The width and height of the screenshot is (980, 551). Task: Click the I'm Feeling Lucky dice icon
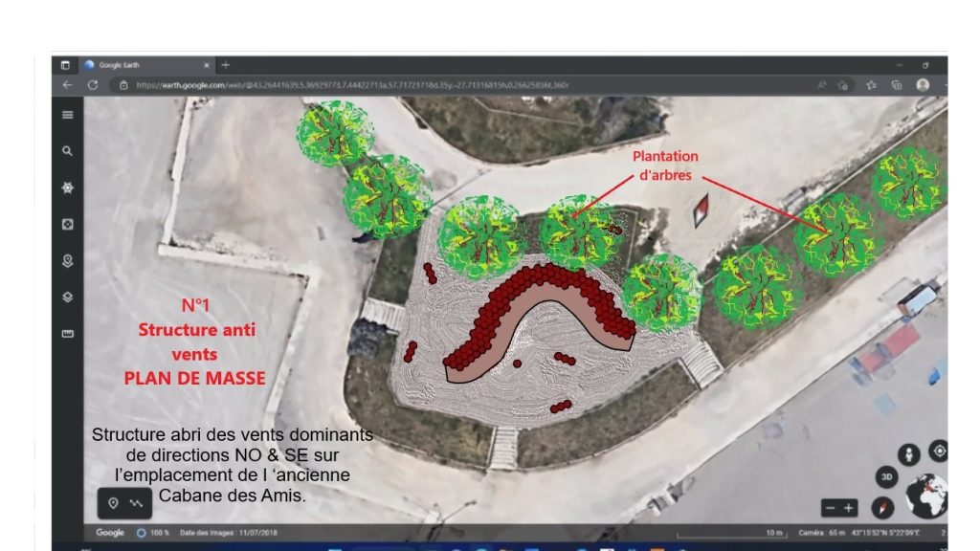pos(67,225)
